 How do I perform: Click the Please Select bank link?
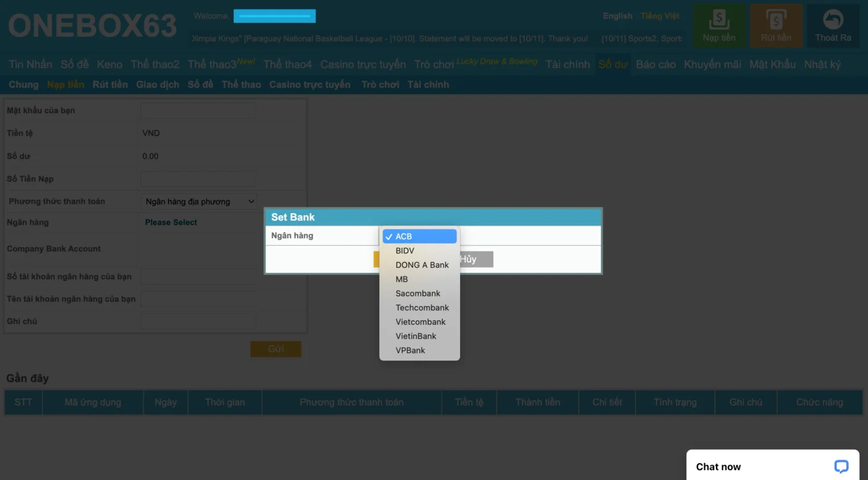pyautogui.click(x=171, y=222)
